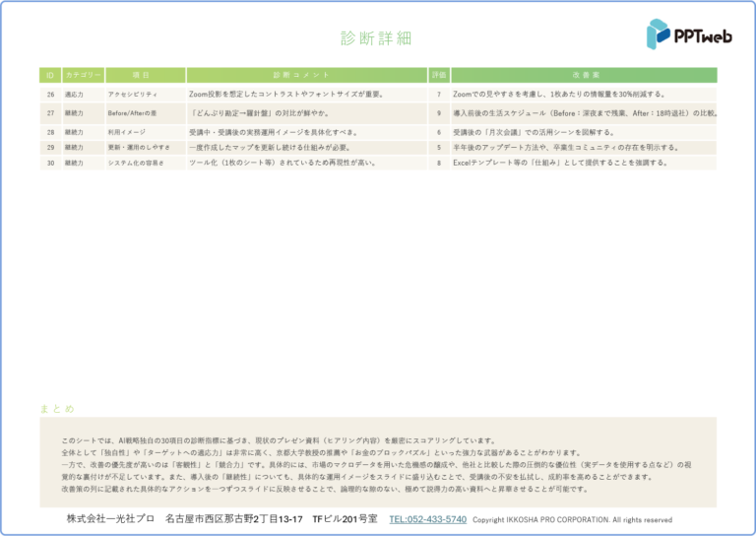Image resolution: width=756 pixels, height=536 pixels.
Task: Click the score 7 in row 26
Action: (439, 95)
